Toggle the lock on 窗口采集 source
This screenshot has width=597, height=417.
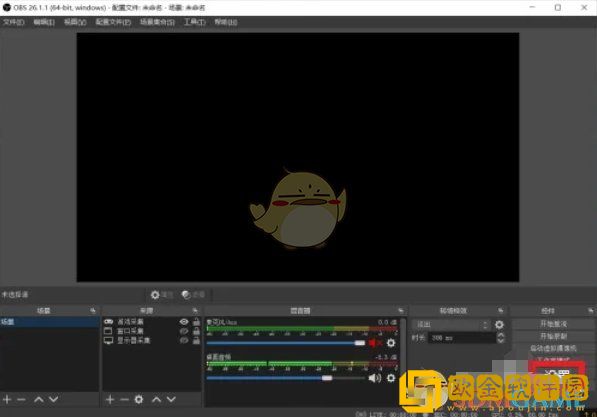pyautogui.click(x=196, y=331)
